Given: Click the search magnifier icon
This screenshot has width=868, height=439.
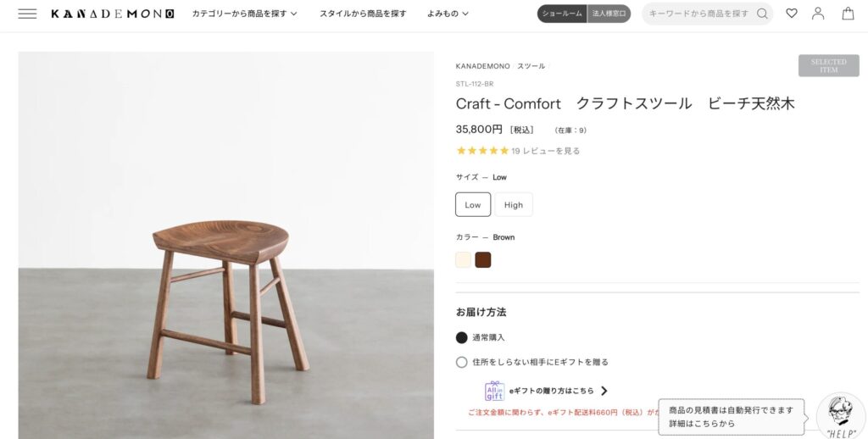Looking at the screenshot, I should (762, 14).
